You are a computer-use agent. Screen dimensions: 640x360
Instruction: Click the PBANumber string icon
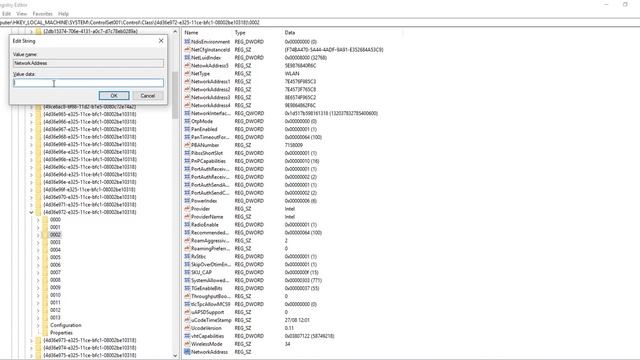(x=187, y=145)
